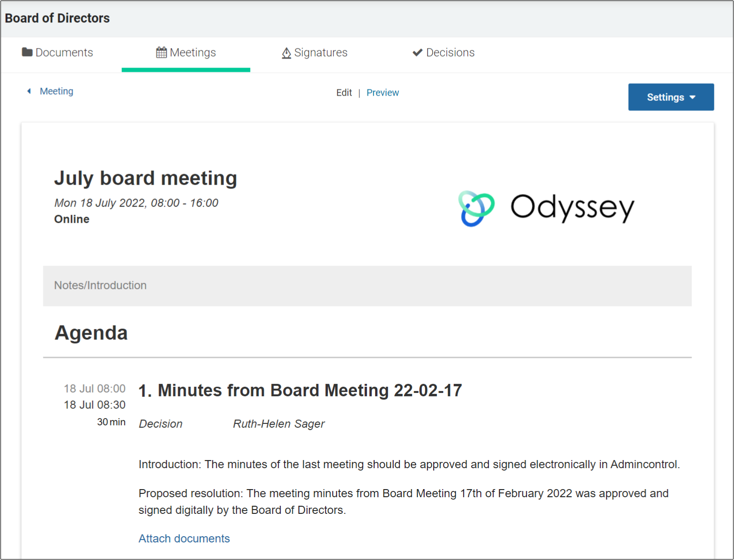Viewport: 734px width, 560px height.
Task: Click the Documents folder icon
Action: pos(27,52)
